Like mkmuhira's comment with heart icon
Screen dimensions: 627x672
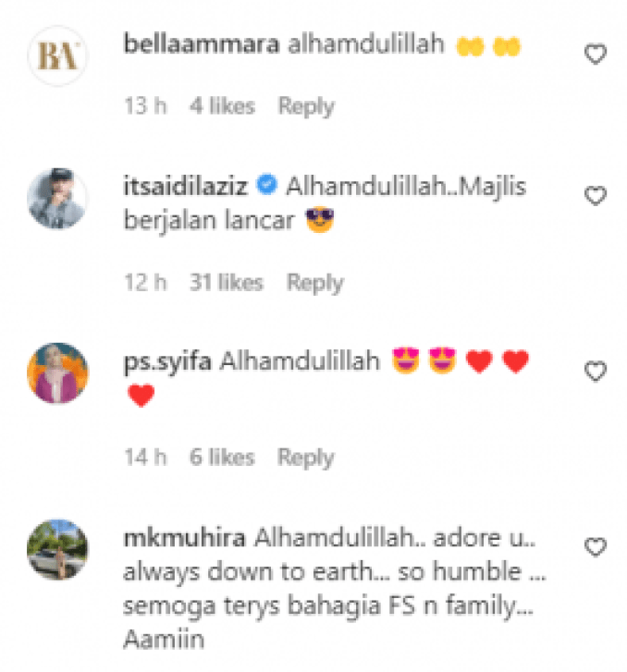point(596,547)
